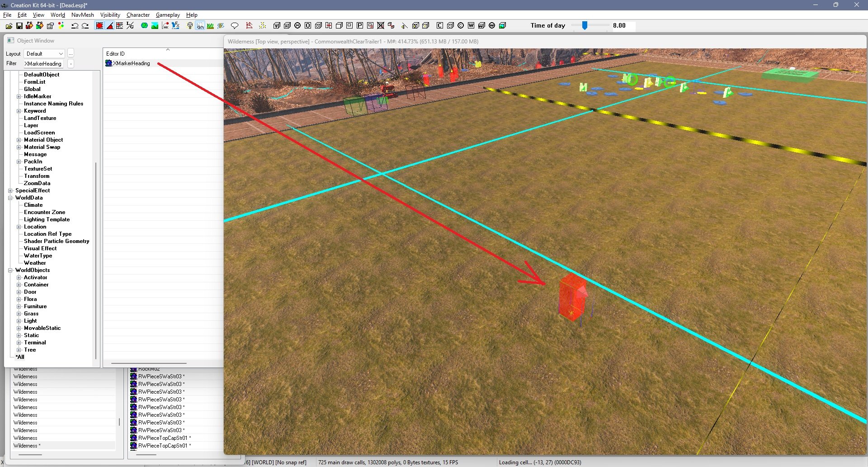
Task: Collapse the WorldObjects tree node
Action: [x=10, y=270]
